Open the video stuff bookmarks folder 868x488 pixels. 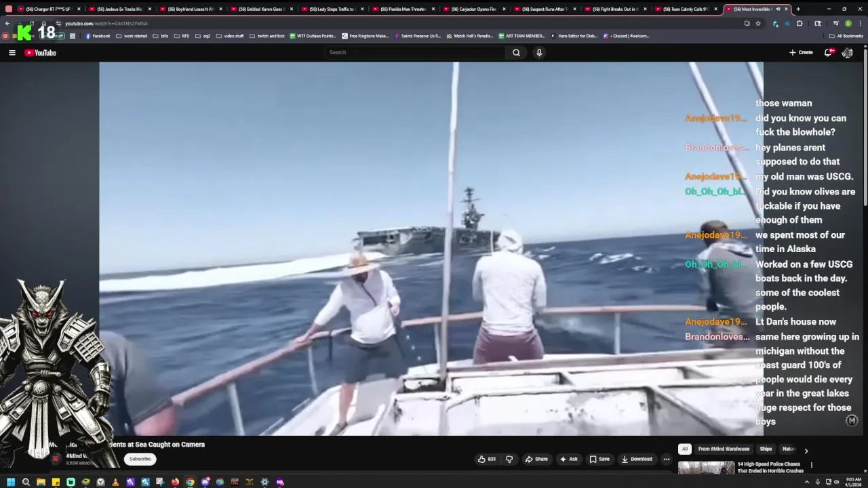[x=230, y=36]
